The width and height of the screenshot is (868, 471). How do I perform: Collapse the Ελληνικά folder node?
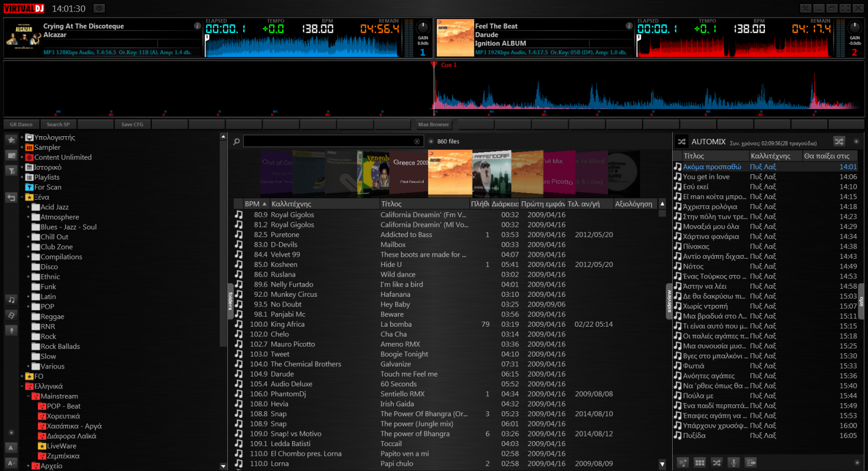[x=22, y=386]
